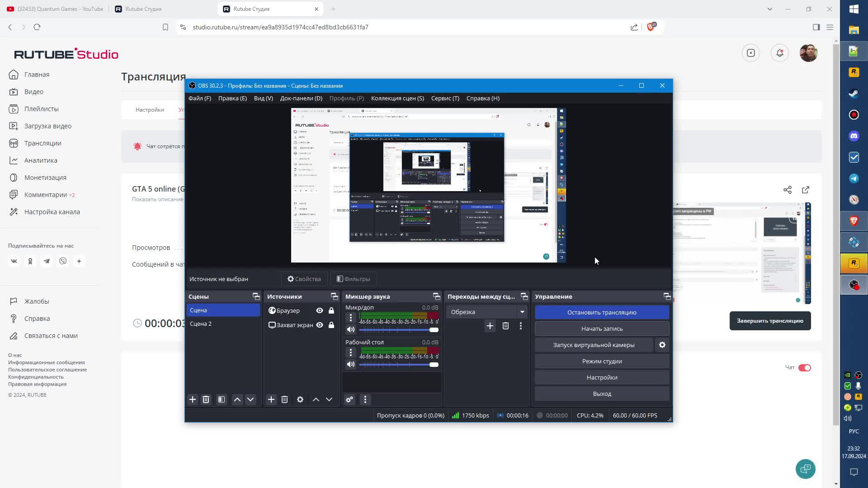Screen dimensions: 868x488
Task: Move scene up arrow in Scenes panel
Action: [237, 399]
